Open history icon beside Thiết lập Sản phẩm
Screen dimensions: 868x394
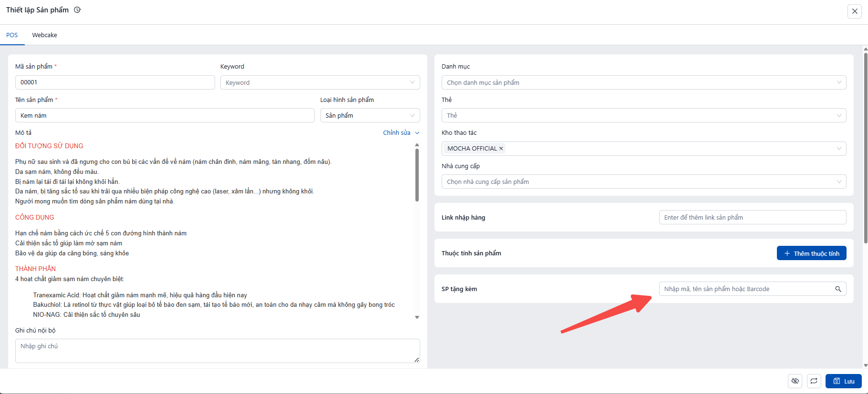click(x=77, y=10)
